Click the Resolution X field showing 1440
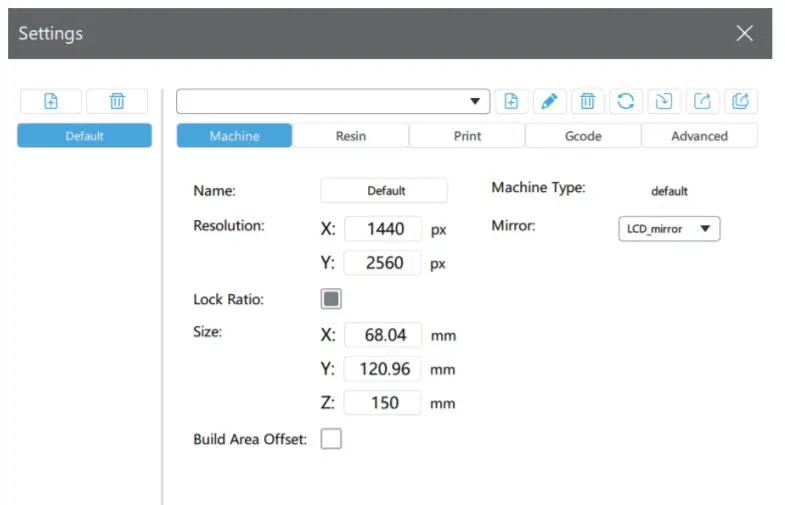This screenshot has width=785, height=505. pos(384,229)
